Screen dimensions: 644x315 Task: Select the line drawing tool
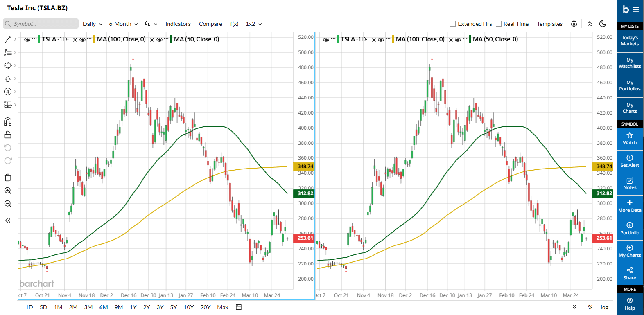click(8, 39)
